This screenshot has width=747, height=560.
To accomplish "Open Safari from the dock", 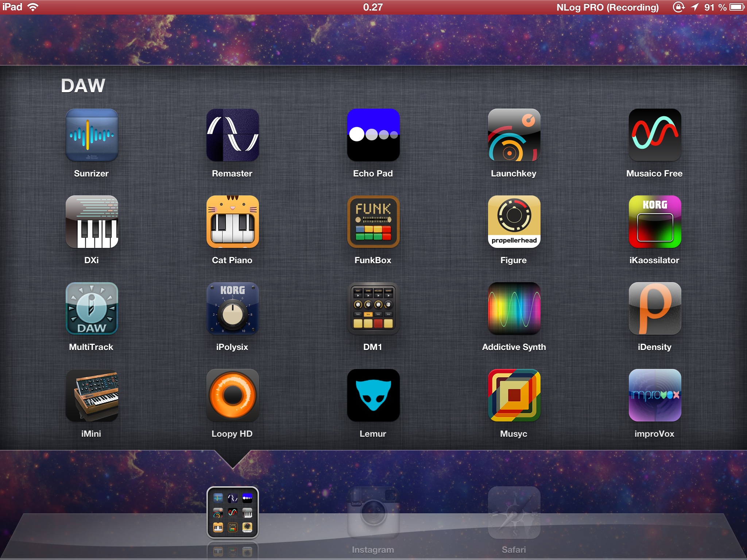I will (x=514, y=513).
